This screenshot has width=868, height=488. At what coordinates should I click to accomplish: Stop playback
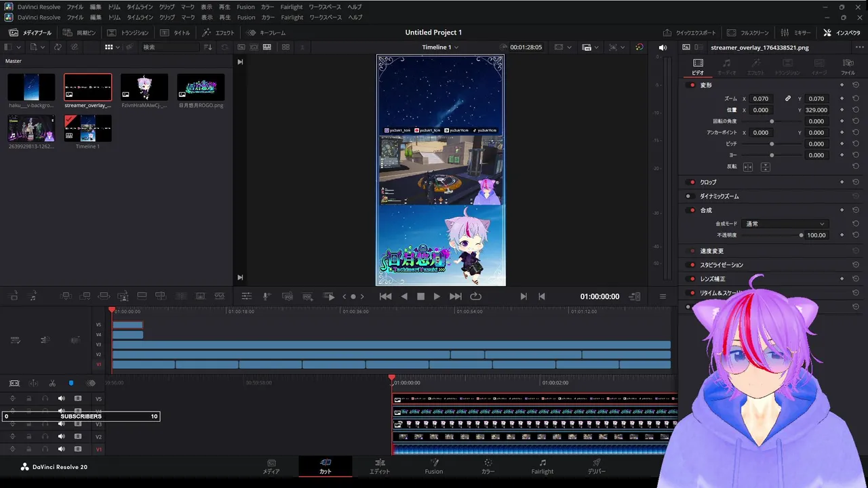(x=420, y=296)
